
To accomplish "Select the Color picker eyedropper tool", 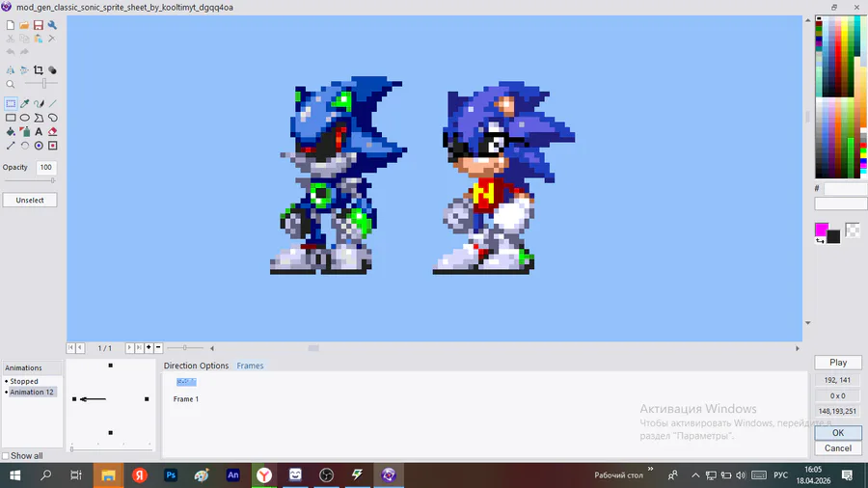I will click(24, 103).
